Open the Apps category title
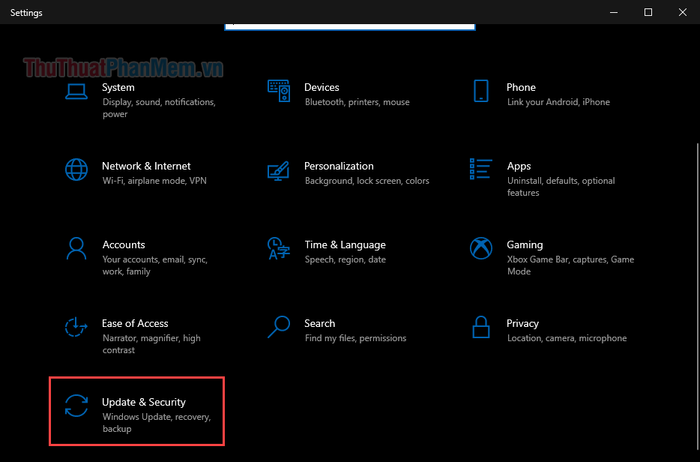This screenshot has height=462, width=700. (519, 166)
